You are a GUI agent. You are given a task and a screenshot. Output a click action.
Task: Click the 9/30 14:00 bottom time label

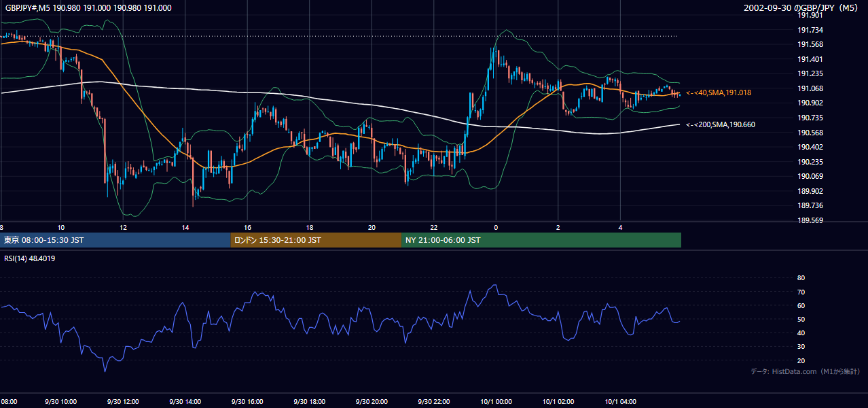pos(185,401)
